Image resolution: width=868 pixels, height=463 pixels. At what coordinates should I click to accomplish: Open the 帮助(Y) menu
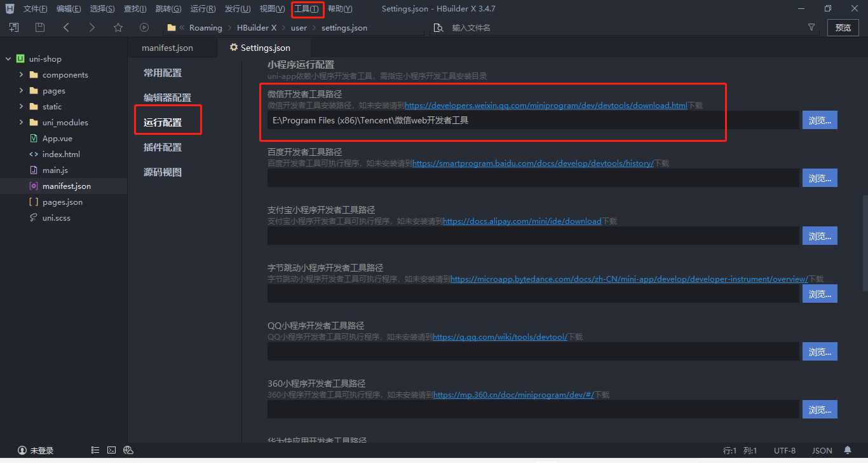[340, 9]
